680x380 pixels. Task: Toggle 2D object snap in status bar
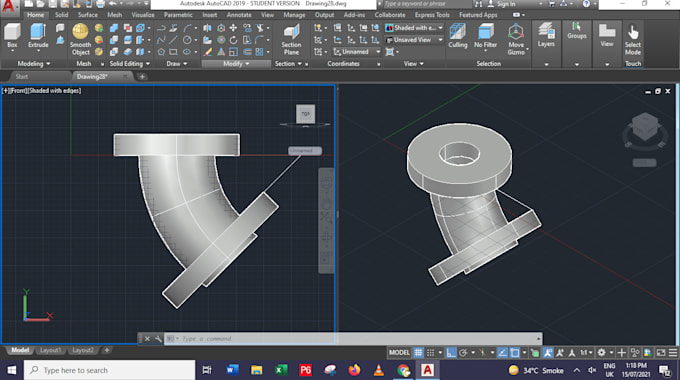click(x=515, y=353)
